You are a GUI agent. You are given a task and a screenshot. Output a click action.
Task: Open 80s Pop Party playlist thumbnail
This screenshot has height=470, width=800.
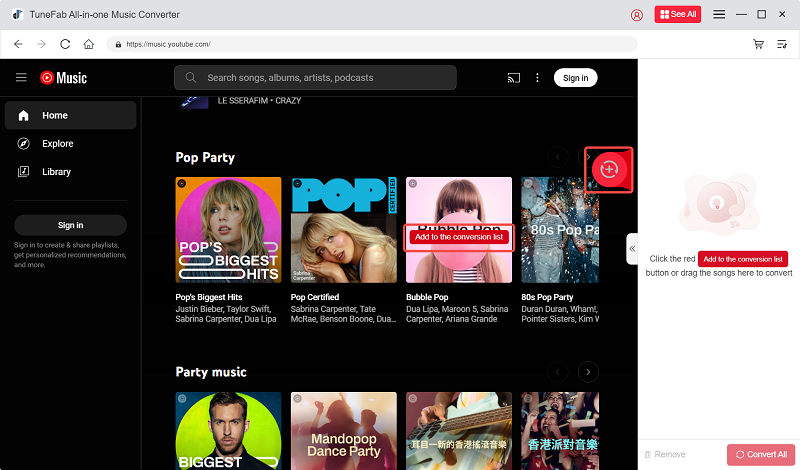click(560, 230)
